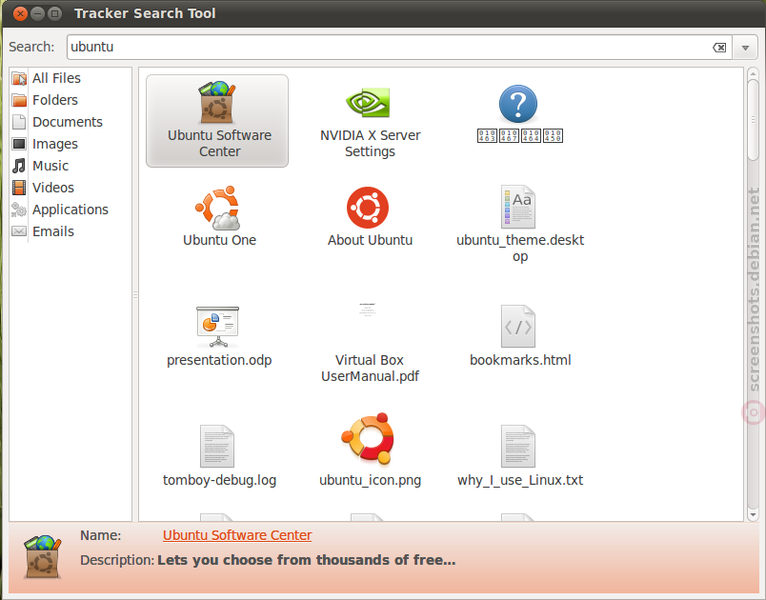The width and height of the screenshot is (766, 600).
Task: Clear the search field with the erase icon
Action: [719, 47]
